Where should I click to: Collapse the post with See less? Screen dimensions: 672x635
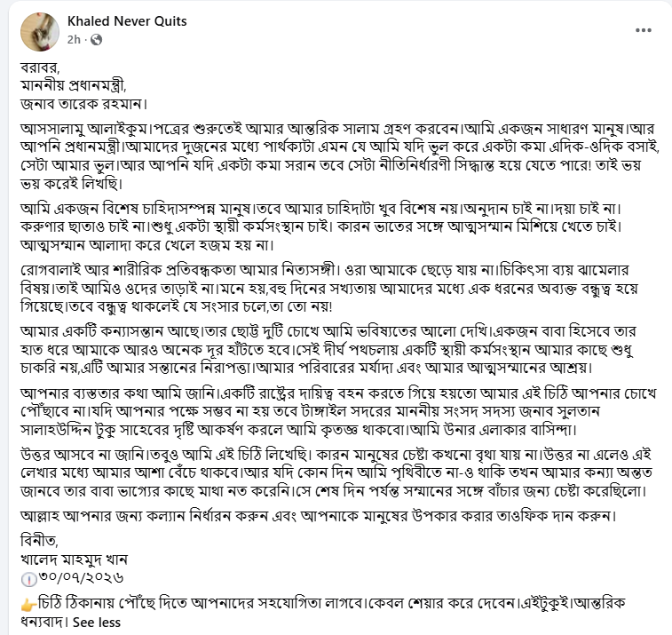tap(97, 623)
